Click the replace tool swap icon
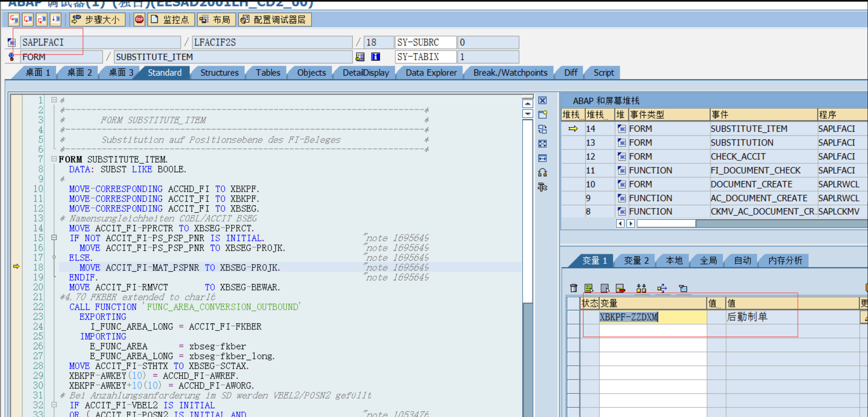 [x=542, y=129]
